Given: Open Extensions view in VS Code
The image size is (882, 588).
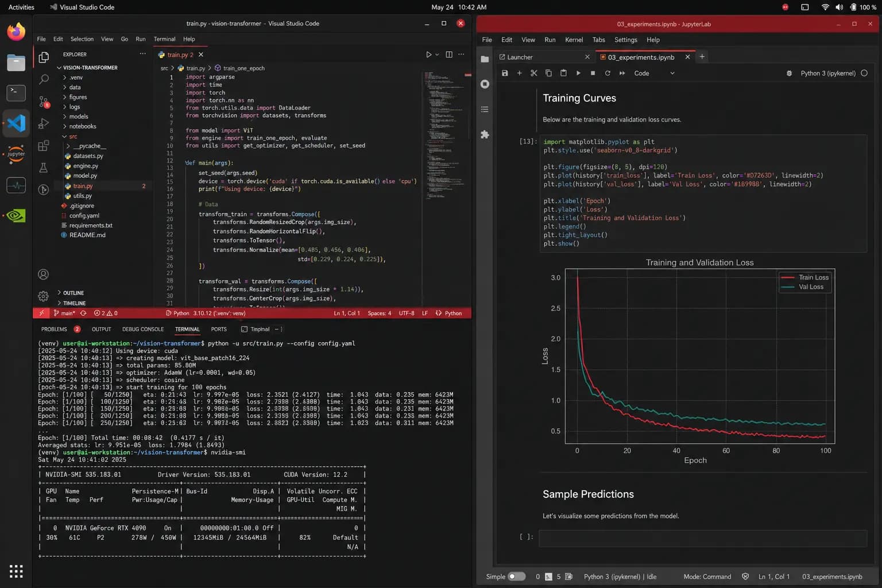Looking at the screenshot, I should point(44,146).
